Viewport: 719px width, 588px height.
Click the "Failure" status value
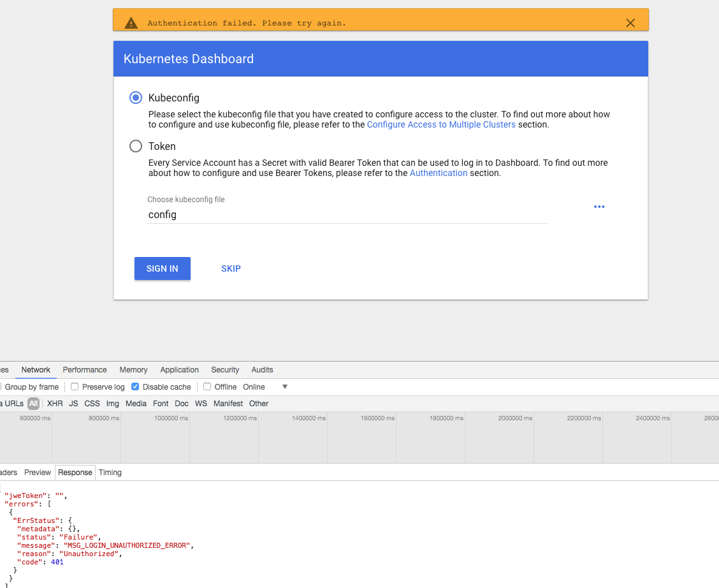(78, 538)
